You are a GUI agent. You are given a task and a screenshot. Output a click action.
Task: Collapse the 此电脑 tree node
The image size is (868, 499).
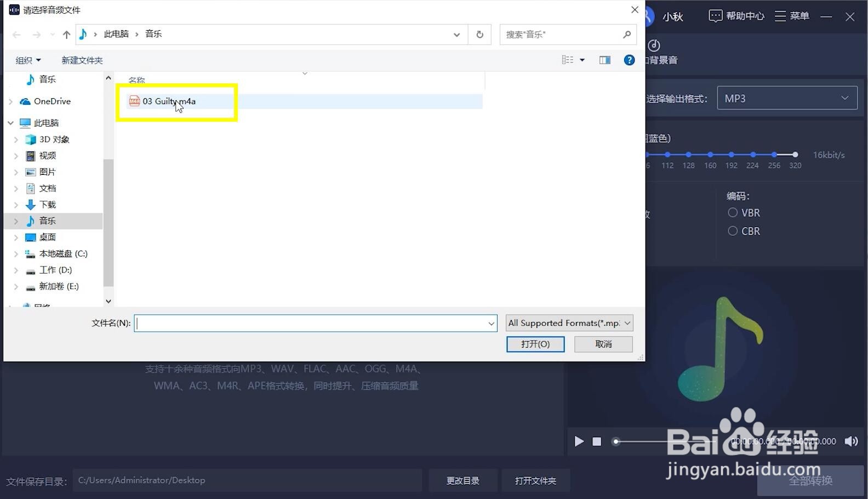point(10,123)
